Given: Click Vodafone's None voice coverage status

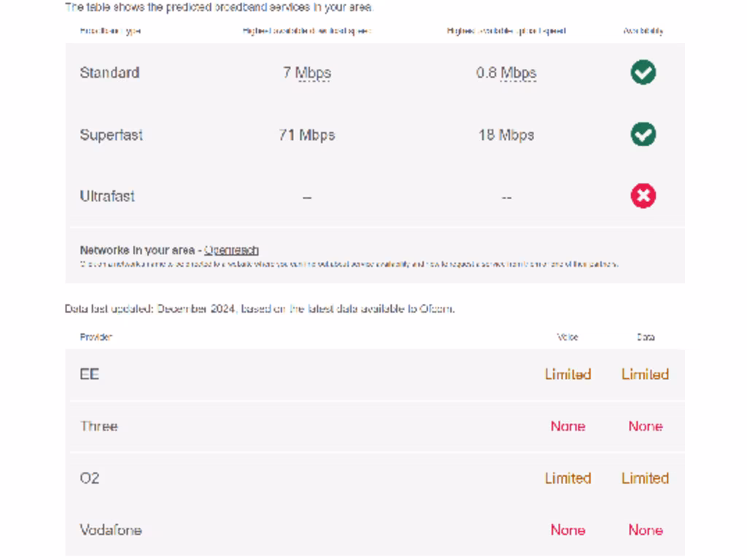Looking at the screenshot, I should tap(568, 530).
